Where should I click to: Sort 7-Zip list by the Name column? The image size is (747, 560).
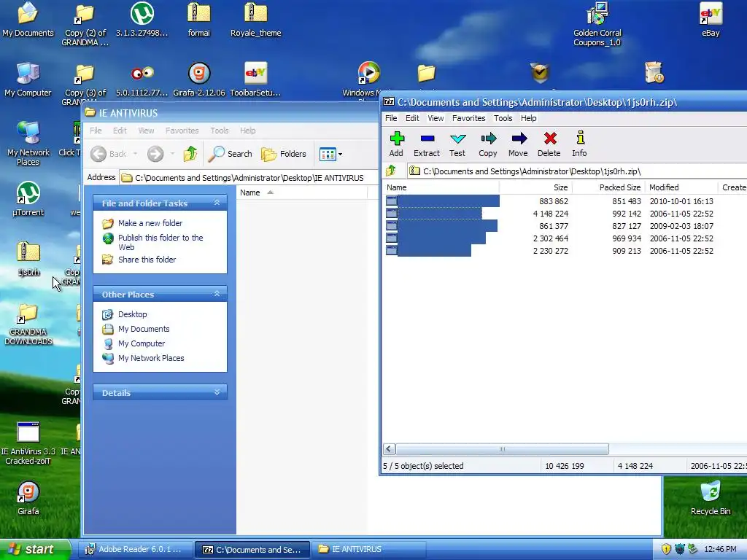[441, 187]
